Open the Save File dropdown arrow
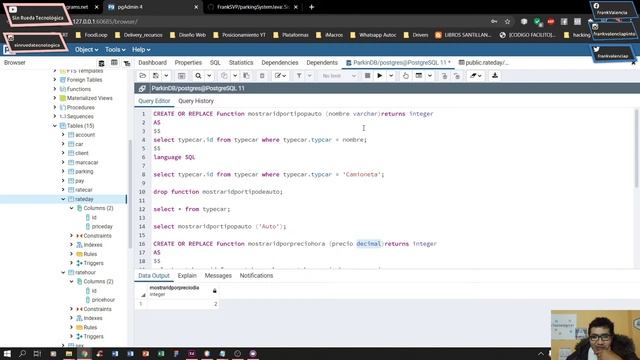Screen dimensions: 640x360 pyautogui.click(x=166, y=76)
